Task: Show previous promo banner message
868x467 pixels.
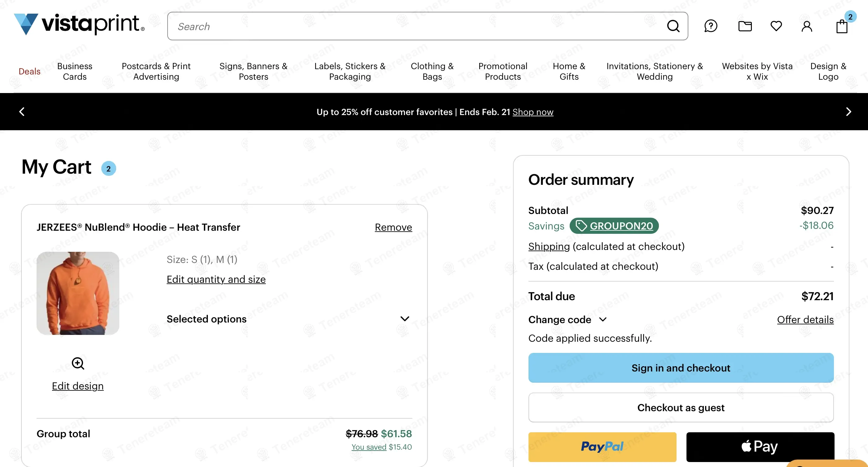Action: (x=22, y=112)
